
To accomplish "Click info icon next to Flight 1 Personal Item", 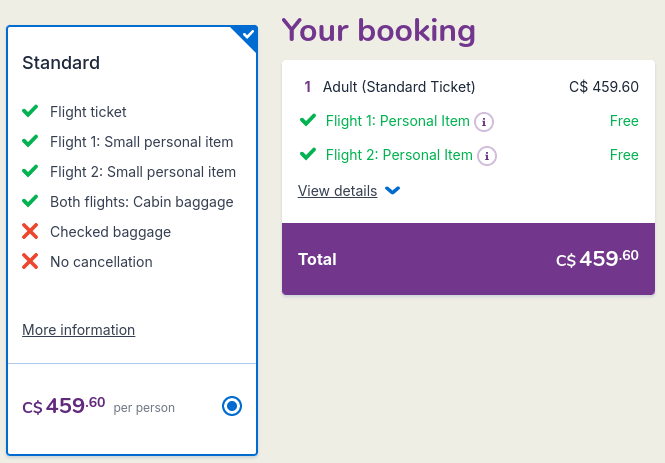I will point(484,122).
